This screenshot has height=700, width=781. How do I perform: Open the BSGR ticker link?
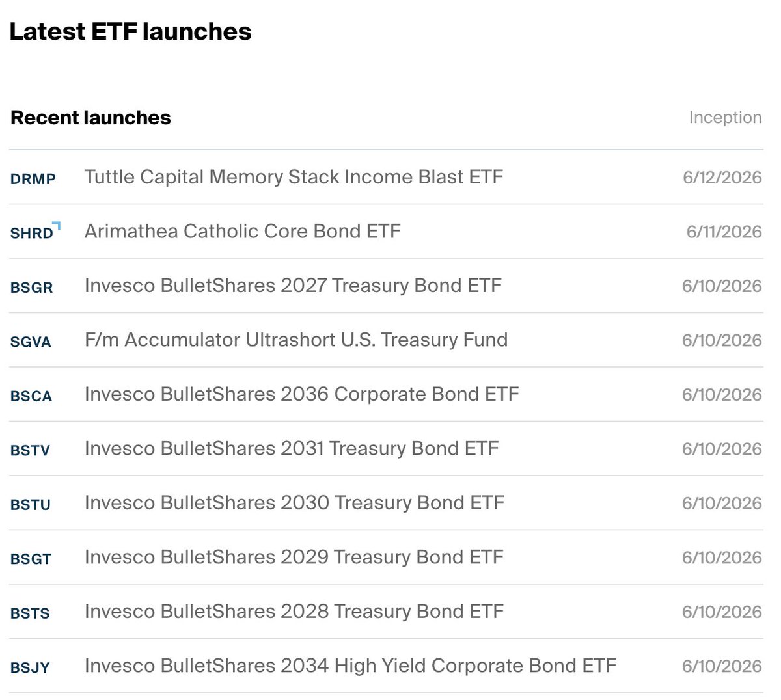click(x=32, y=287)
